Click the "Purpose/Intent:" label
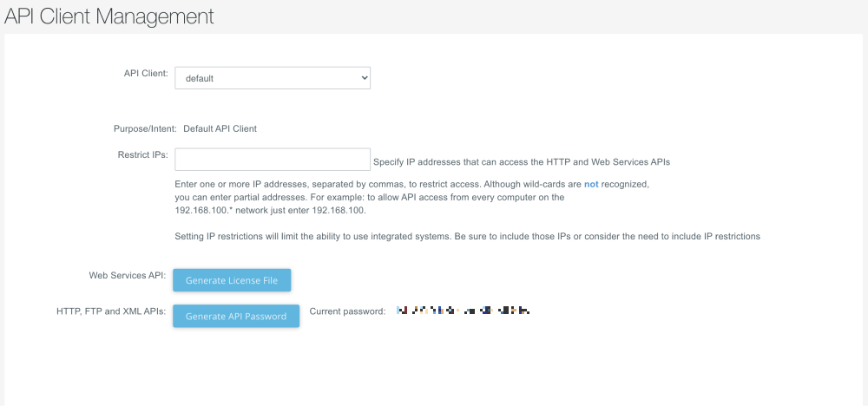 click(145, 128)
